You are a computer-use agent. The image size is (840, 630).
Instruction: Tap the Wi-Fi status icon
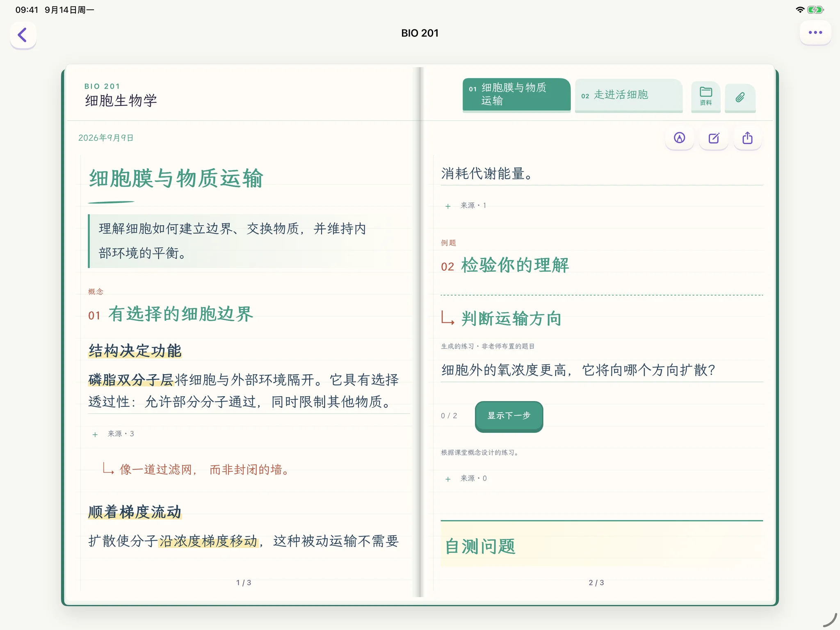[800, 10]
